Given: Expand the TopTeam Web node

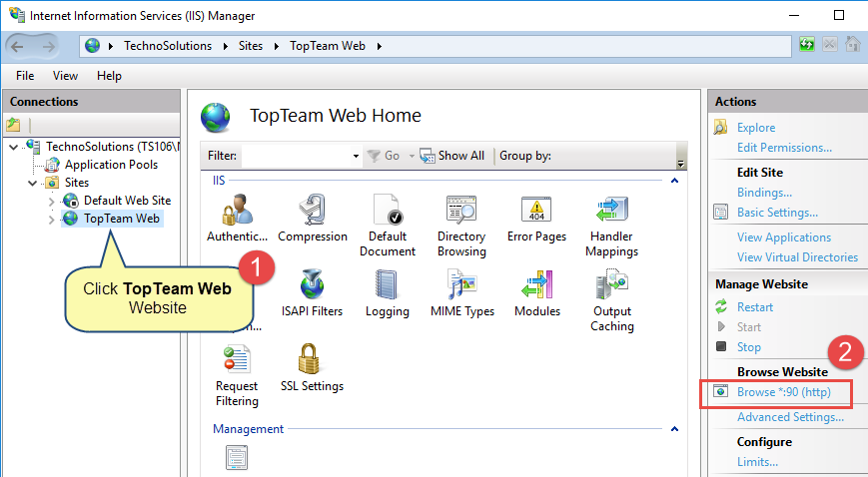Looking at the screenshot, I should [x=52, y=220].
